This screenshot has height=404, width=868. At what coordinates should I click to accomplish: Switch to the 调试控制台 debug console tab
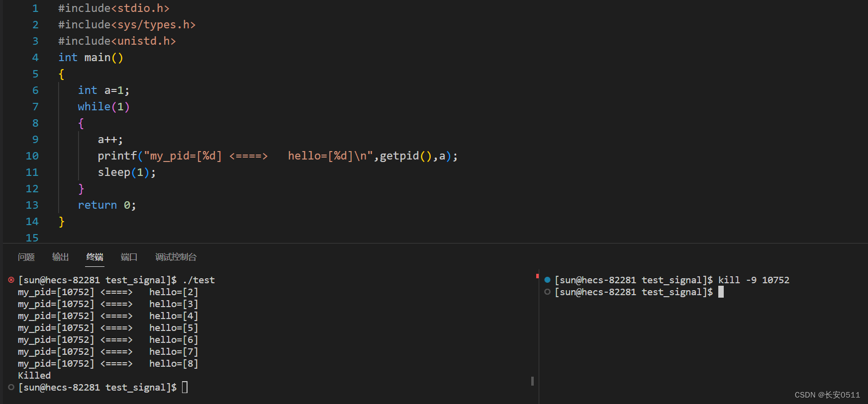tap(176, 257)
